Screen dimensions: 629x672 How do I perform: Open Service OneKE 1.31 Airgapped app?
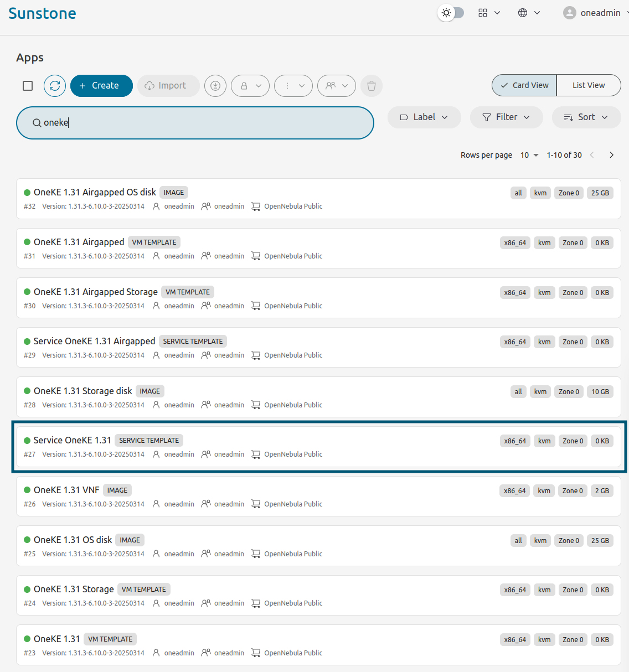click(x=318, y=348)
